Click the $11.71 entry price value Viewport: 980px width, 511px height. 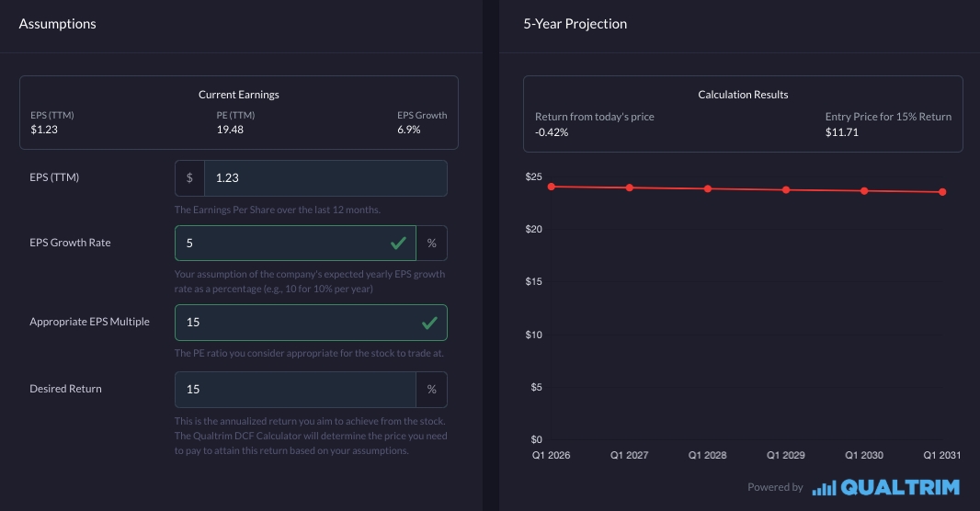842,132
